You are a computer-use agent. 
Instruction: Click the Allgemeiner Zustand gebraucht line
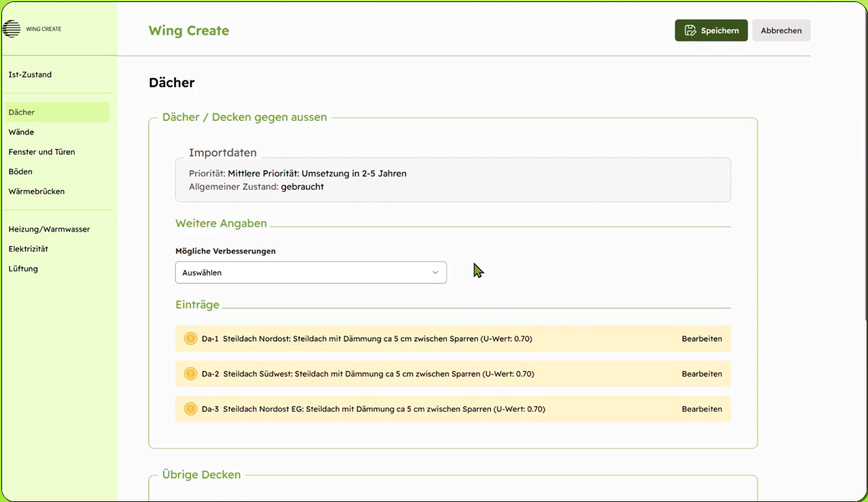point(256,187)
